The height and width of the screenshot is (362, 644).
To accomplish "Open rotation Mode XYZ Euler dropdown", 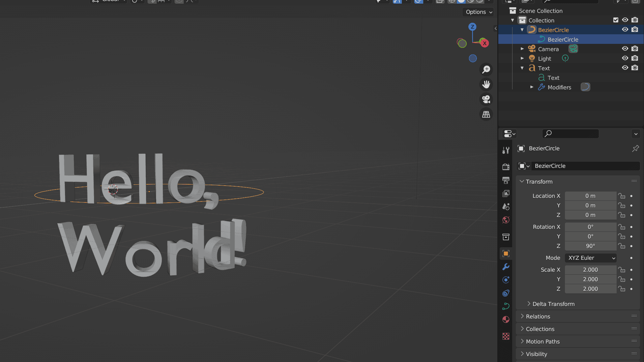I will coord(591,258).
